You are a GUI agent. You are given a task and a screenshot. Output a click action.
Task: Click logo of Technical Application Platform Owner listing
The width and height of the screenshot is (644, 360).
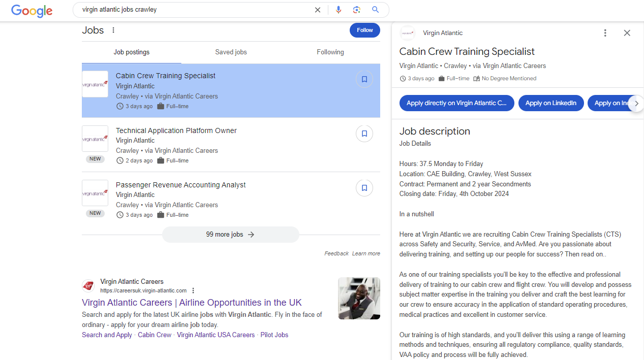coord(95,139)
